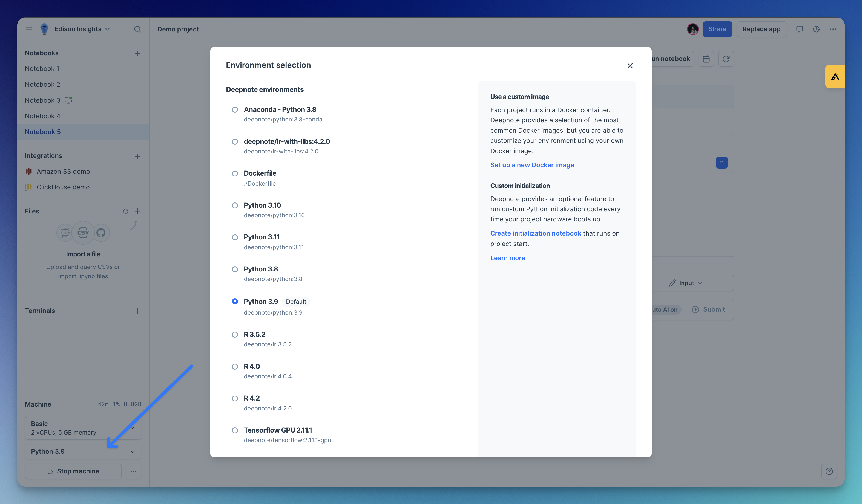Image resolution: width=862 pixels, height=504 pixels.
Task: Open the Basic machine type dropdown
Action: click(x=83, y=428)
